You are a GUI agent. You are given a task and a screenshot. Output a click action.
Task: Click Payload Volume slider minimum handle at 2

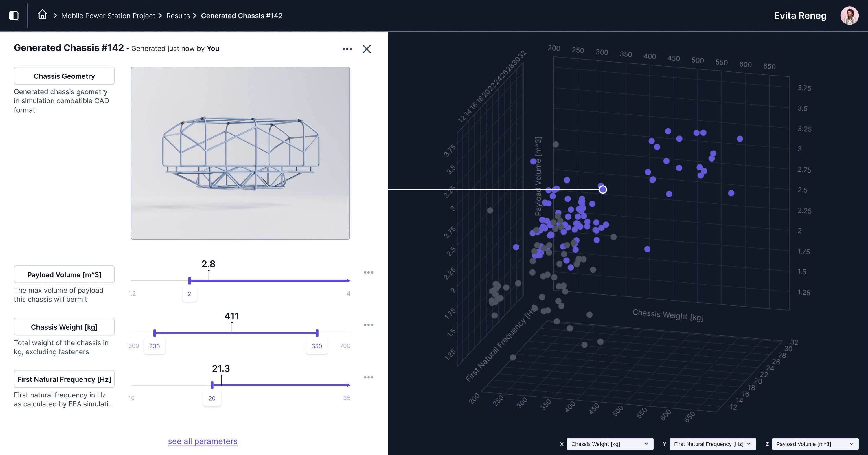tap(190, 280)
